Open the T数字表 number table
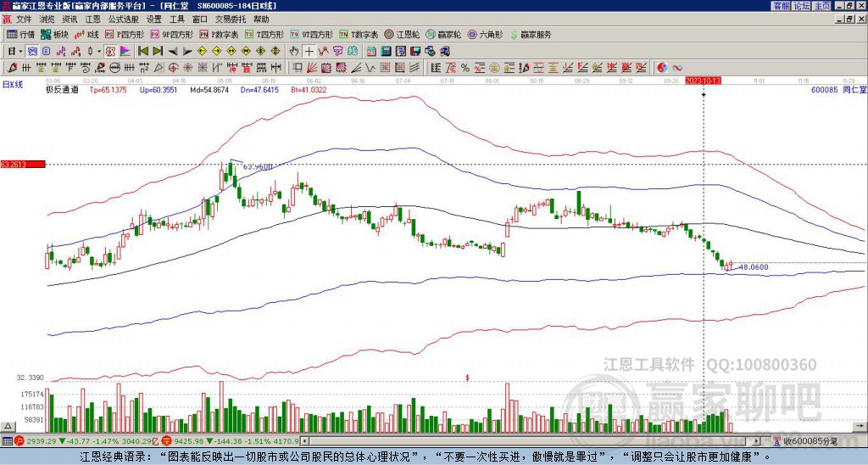 pos(359,34)
